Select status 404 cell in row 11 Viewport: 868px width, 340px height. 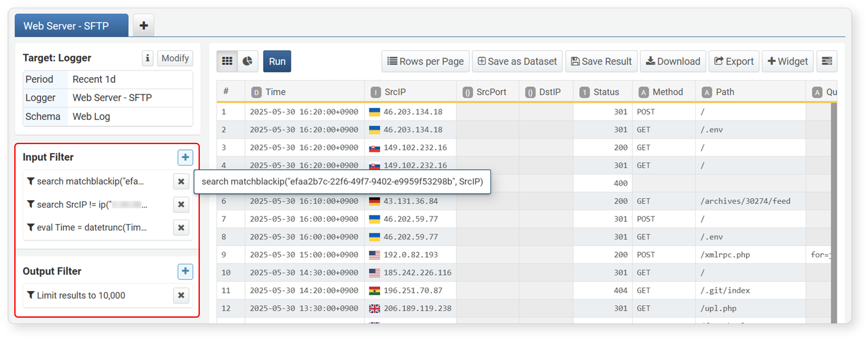[x=602, y=291]
